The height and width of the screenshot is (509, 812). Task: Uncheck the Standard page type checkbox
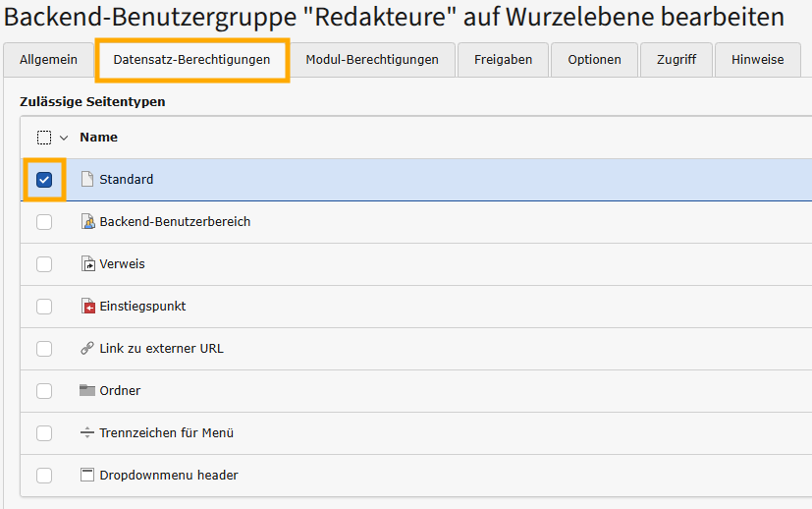[x=44, y=180]
